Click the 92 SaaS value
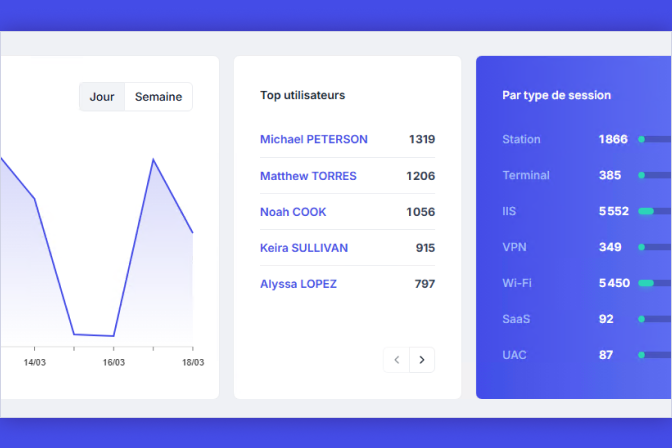 606,319
